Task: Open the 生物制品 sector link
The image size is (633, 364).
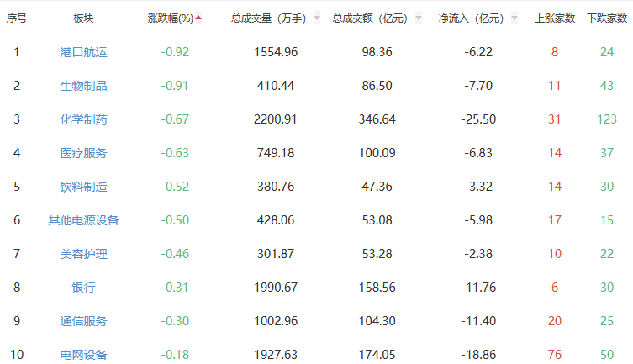Action: [x=84, y=86]
